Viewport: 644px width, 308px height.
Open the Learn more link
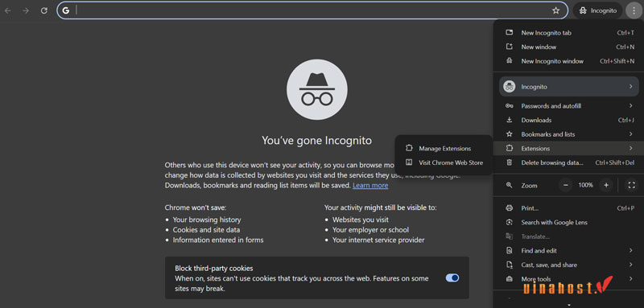[x=370, y=186]
